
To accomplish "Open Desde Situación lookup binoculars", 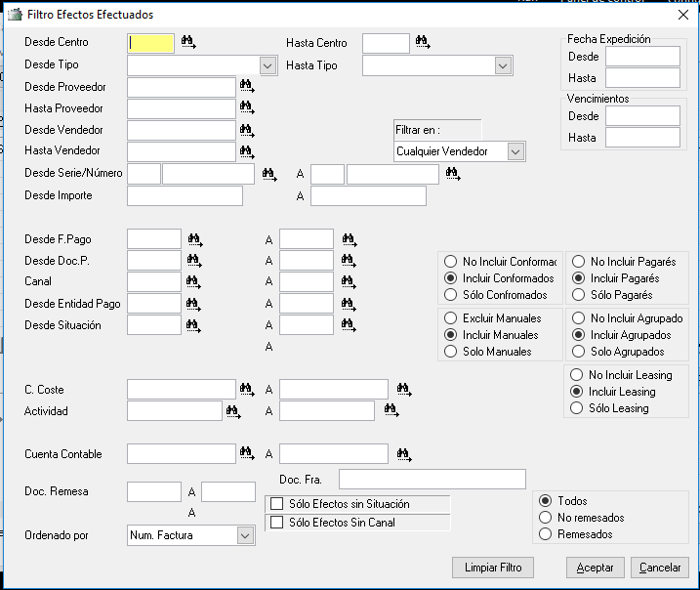I will coord(193,325).
